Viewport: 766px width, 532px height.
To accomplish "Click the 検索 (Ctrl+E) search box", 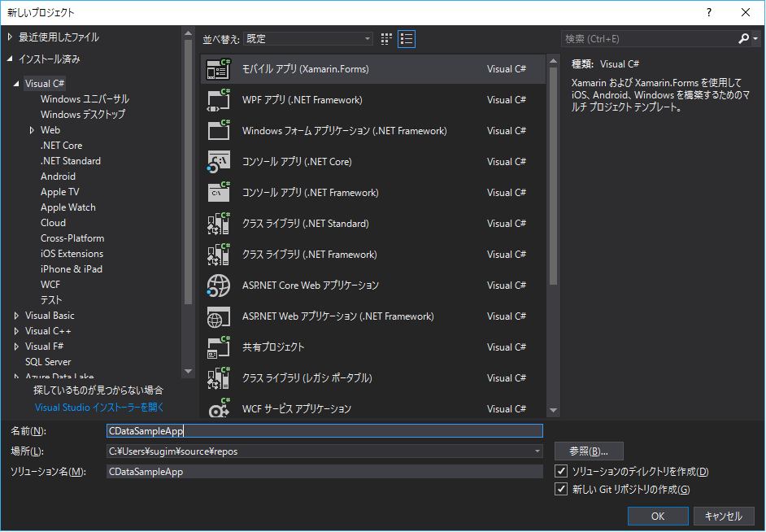I will 650,38.
